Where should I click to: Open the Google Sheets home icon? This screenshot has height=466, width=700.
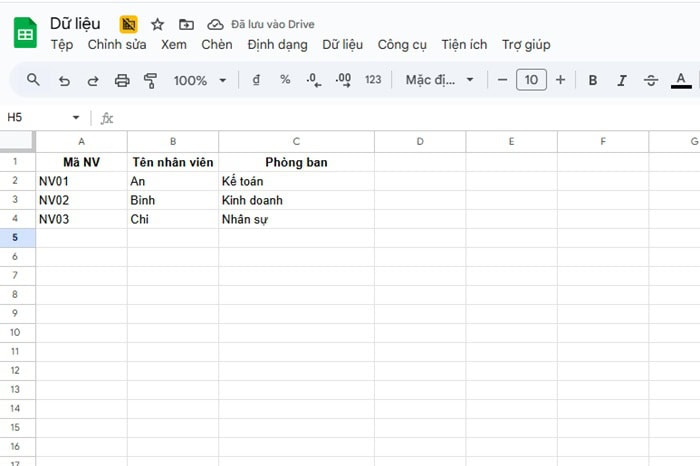click(x=25, y=34)
